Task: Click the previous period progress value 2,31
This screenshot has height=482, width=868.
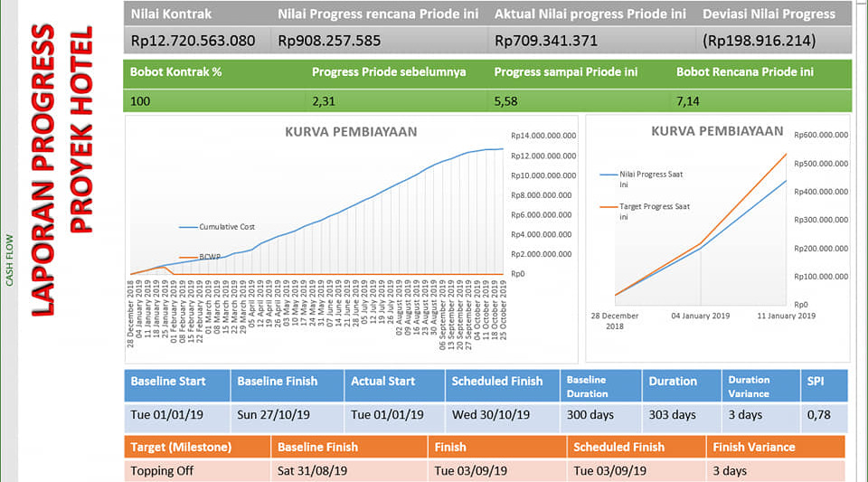Action: coord(324,100)
